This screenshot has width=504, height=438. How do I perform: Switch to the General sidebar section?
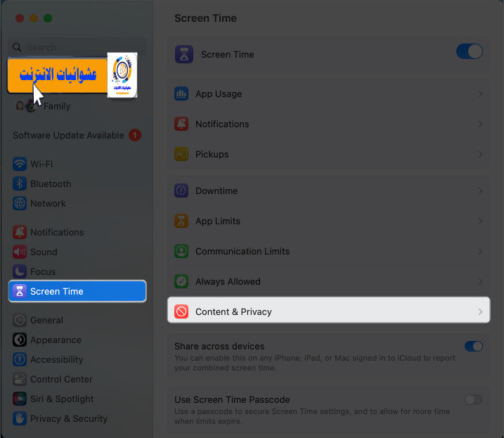(x=38, y=321)
